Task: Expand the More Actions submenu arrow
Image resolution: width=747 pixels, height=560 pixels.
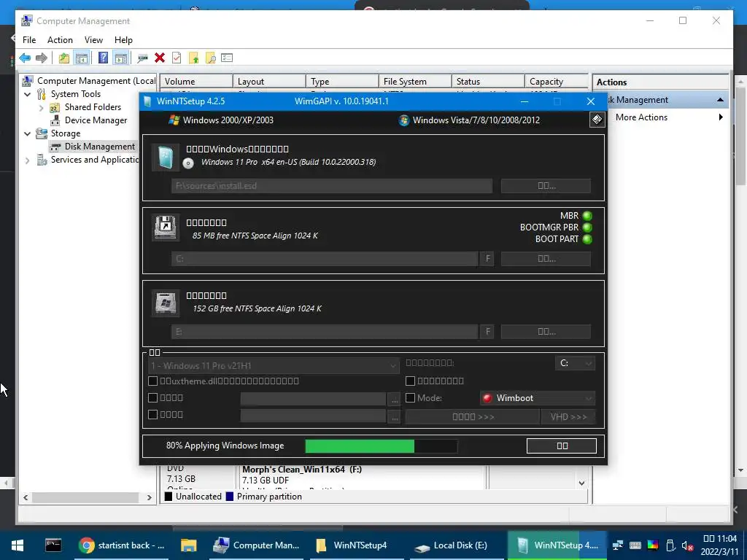Action: click(721, 117)
